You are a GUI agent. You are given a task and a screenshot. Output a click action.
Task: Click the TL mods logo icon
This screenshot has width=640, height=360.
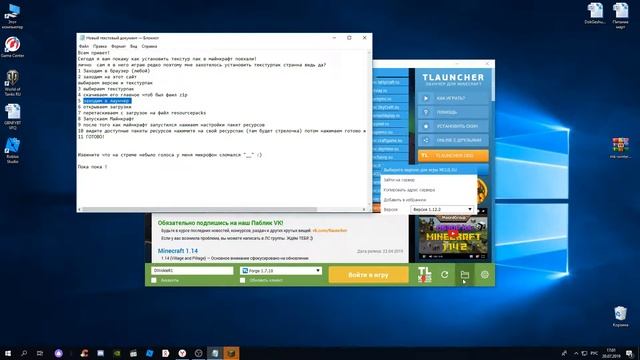point(424,275)
